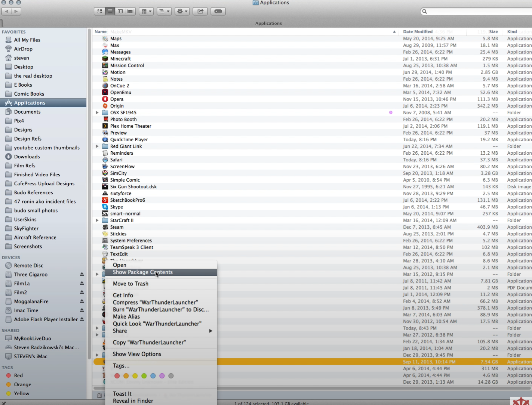532x405 pixels.
Task: Choose Tags… in the context menu
Action: coord(161,365)
